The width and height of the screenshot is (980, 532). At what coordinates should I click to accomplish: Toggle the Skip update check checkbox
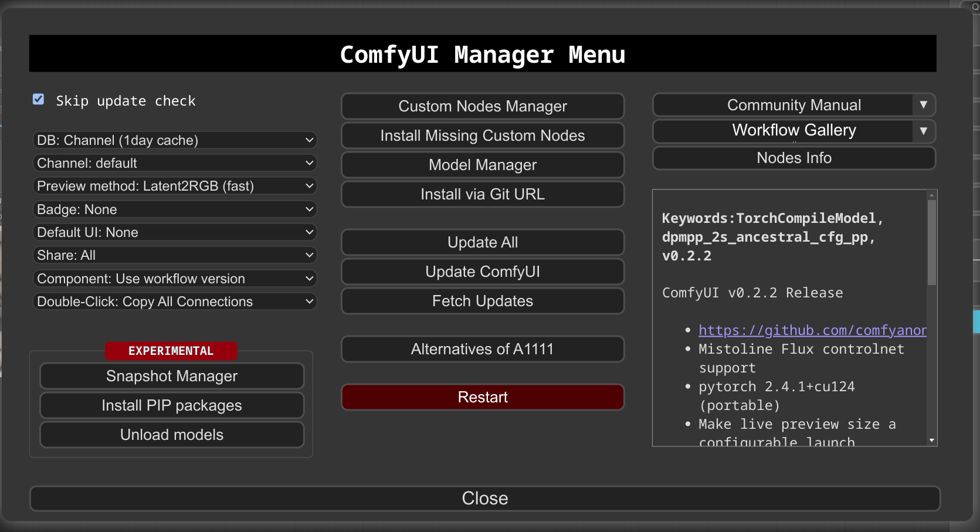(x=39, y=100)
